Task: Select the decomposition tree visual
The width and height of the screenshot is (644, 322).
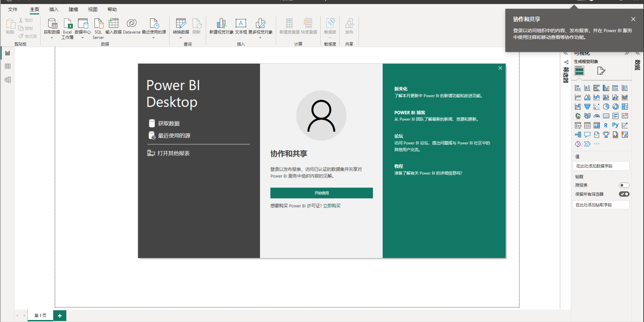Action: (578, 135)
